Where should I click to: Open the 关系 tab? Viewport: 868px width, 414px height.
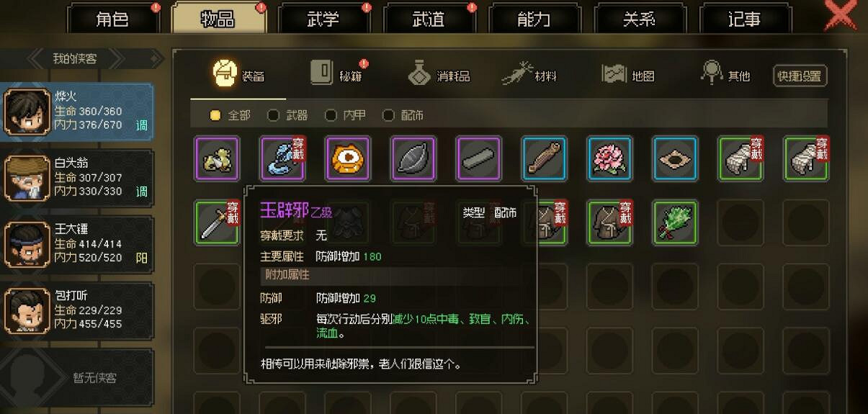point(639,19)
